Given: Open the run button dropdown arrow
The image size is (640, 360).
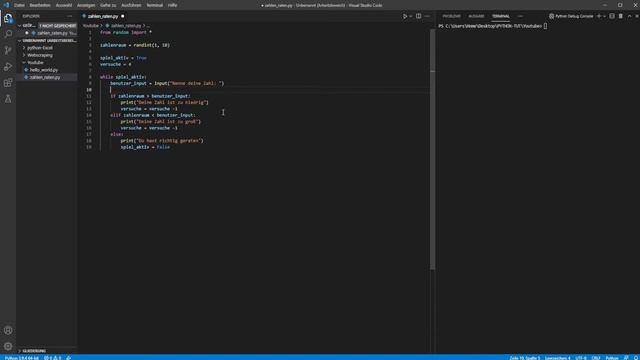Looking at the screenshot, I should [411, 16].
